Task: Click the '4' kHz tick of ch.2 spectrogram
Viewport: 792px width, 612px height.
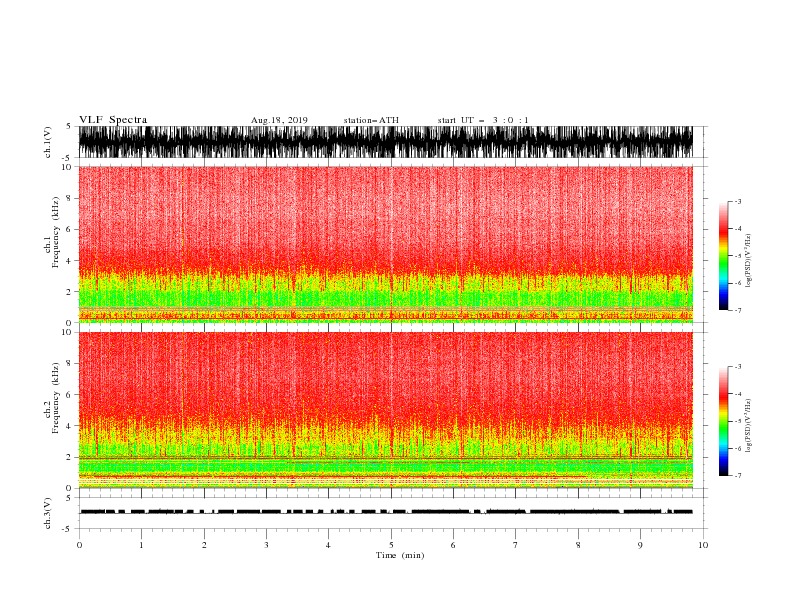Action: coord(69,426)
